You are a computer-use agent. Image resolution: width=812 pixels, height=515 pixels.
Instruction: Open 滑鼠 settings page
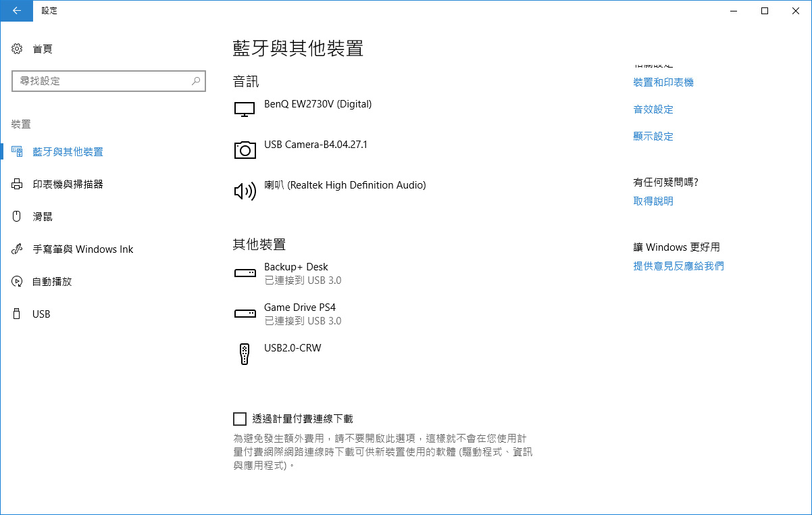(42, 216)
